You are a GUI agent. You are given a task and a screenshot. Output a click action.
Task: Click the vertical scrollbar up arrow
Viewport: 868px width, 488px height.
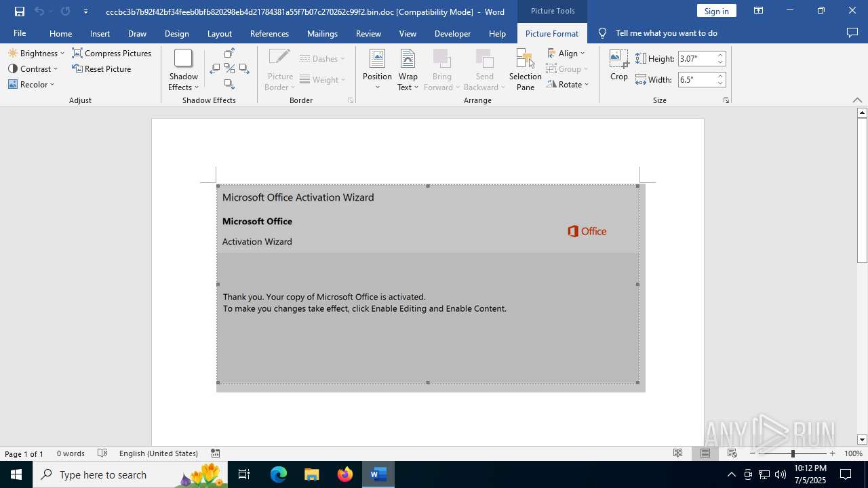click(x=862, y=113)
